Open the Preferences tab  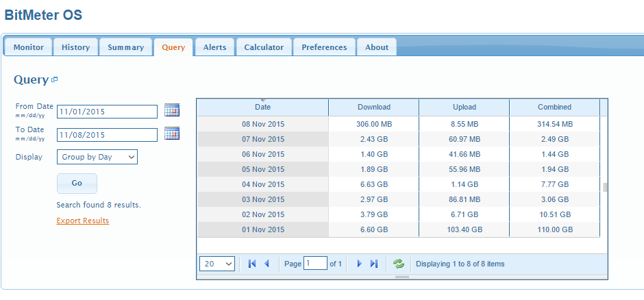click(x=324, y=47)
